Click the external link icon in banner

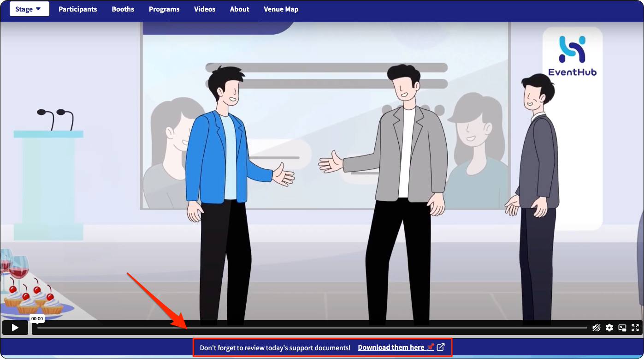tap(441, 347)
